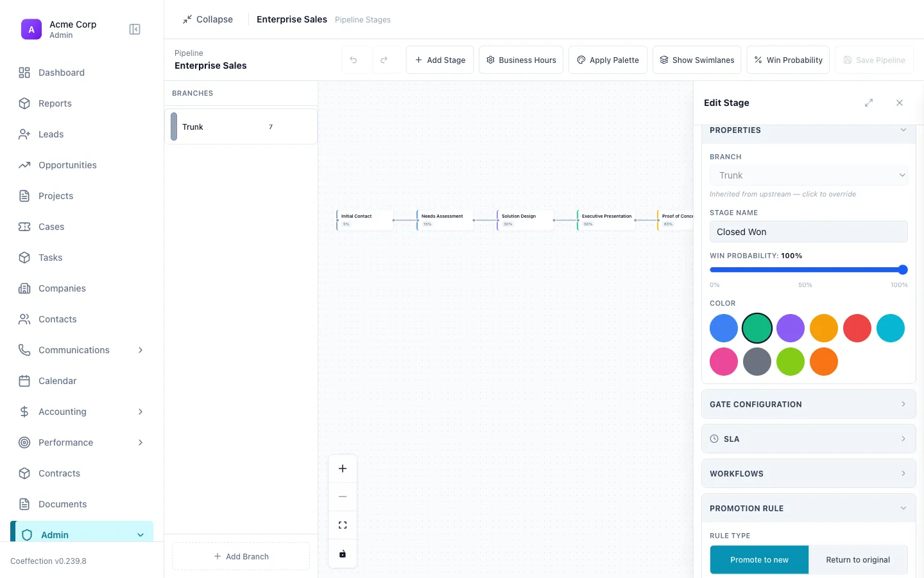
Task: Pick the purple color swatch
Action: [791, 328]
